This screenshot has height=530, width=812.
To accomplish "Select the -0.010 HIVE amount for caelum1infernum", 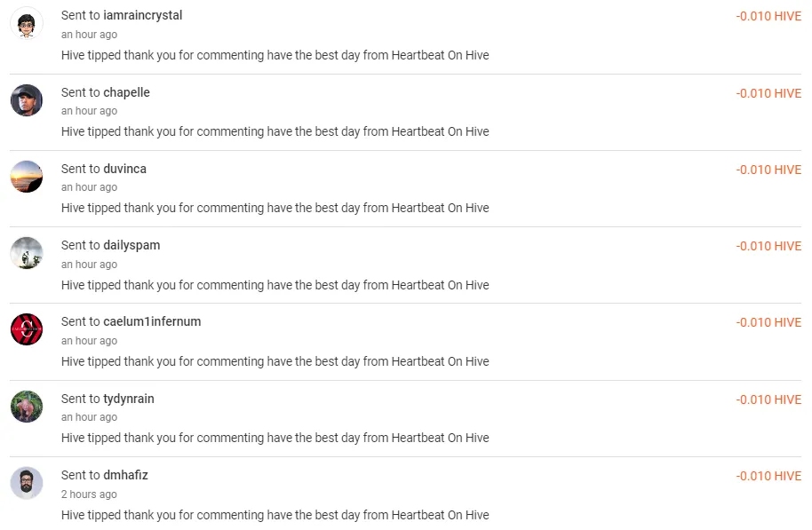I will click(768, 323).
